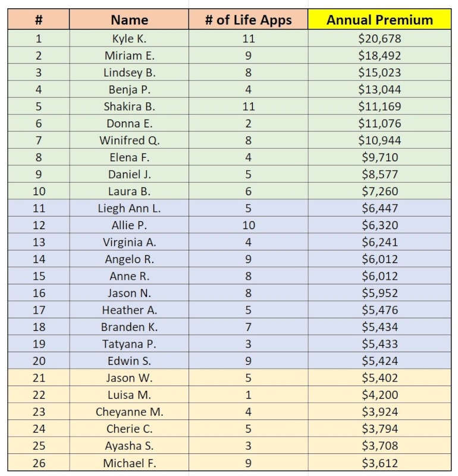The width and height of the screenshot is (458, 476).
Task: Click the Annual Premium header cell
Action: tap(379, 20)
